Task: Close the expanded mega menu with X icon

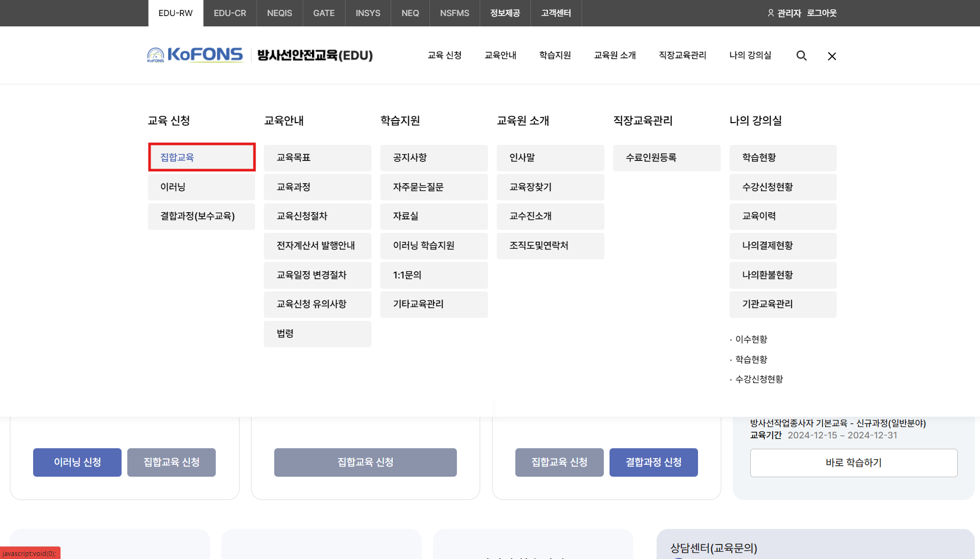Action: click(831, 56)
